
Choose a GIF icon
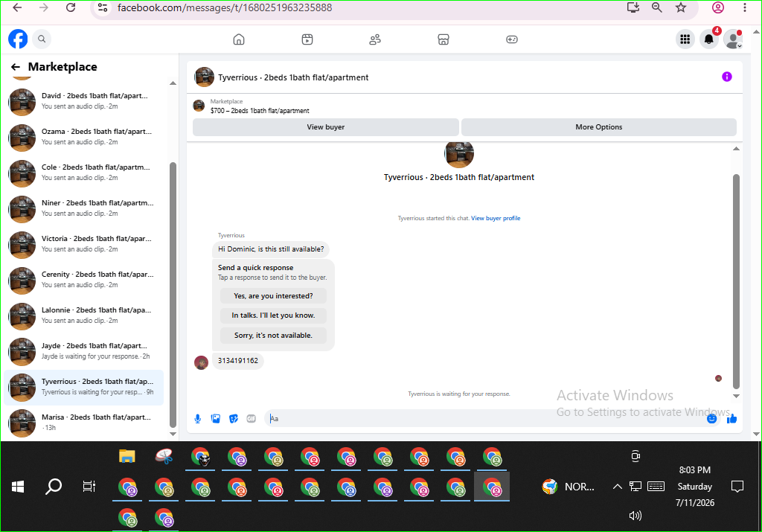(252, 419)
